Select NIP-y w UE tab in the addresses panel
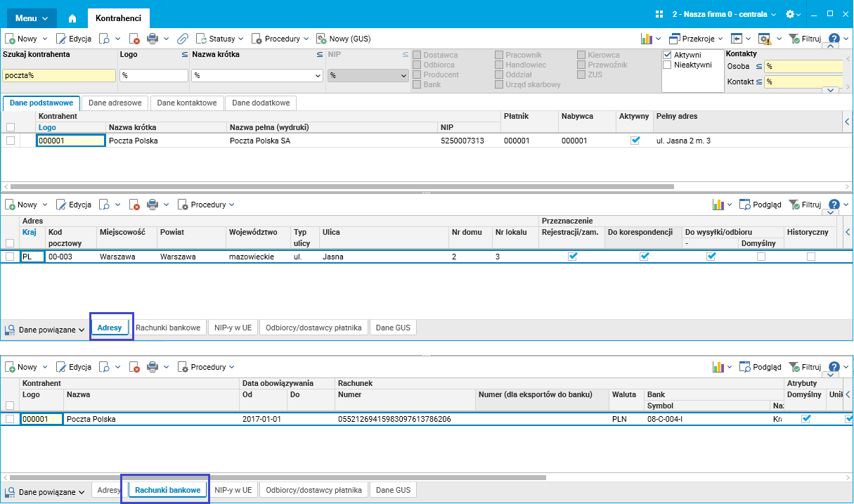The width and height of the screenshot is (854, 504). [233, 328]
